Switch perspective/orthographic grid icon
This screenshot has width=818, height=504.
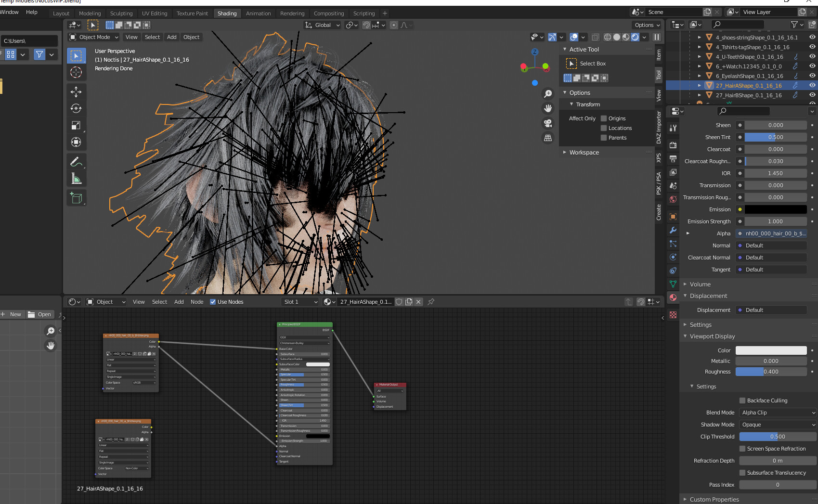tap(548, 138)
